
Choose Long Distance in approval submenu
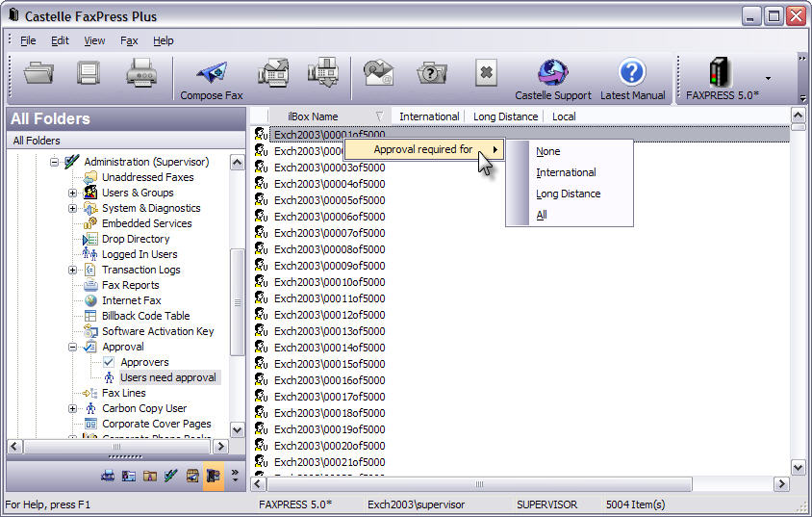tap(570, 194)
